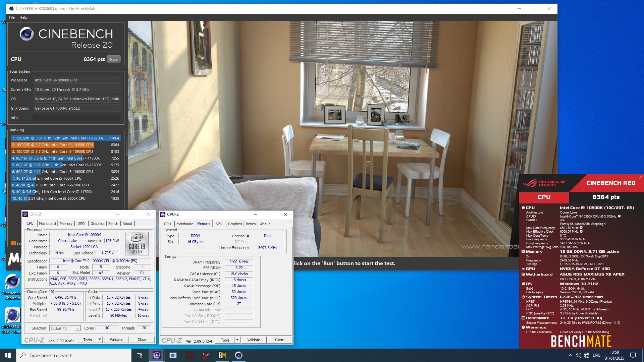Click the verified checkmark beside Max Core Frequency
644x362 pixels.
(581, 228)
